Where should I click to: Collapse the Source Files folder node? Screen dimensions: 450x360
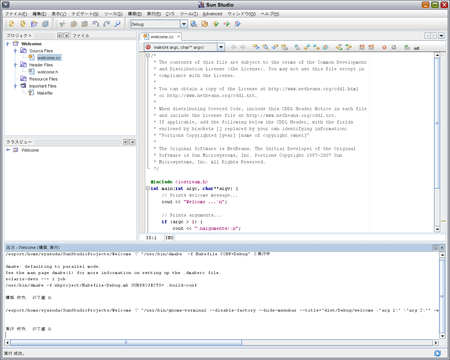click(x=15, y=51)
